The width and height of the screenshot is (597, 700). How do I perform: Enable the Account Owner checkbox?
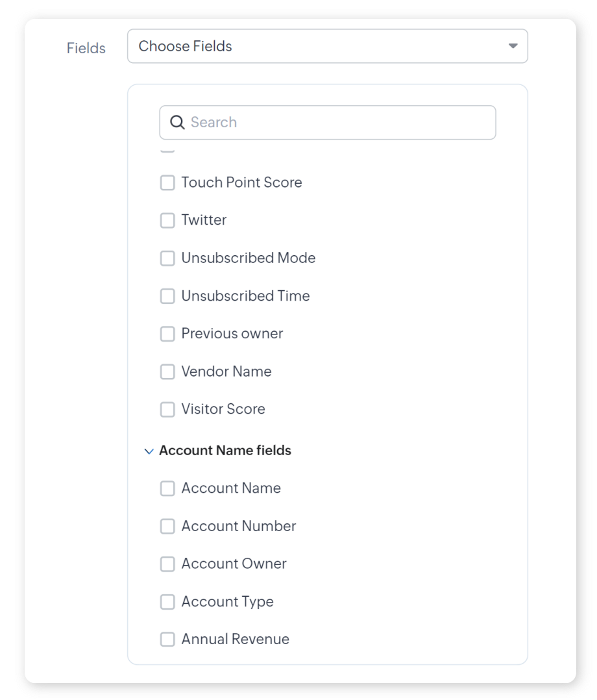click(x=167, y=564)
